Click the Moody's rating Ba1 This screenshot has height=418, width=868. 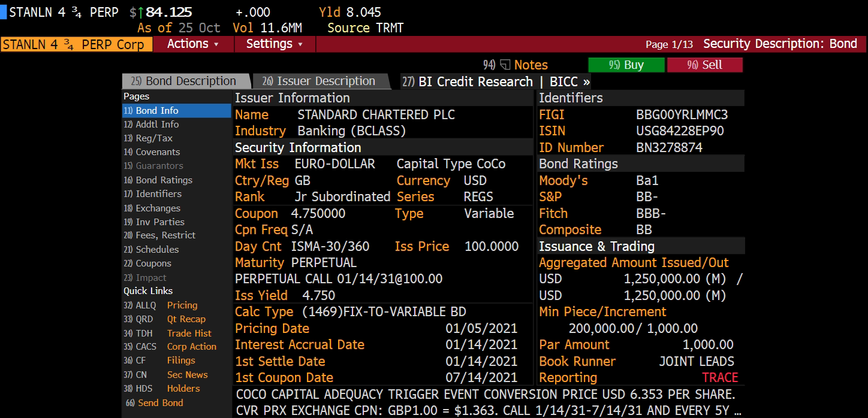click(647, 180)
